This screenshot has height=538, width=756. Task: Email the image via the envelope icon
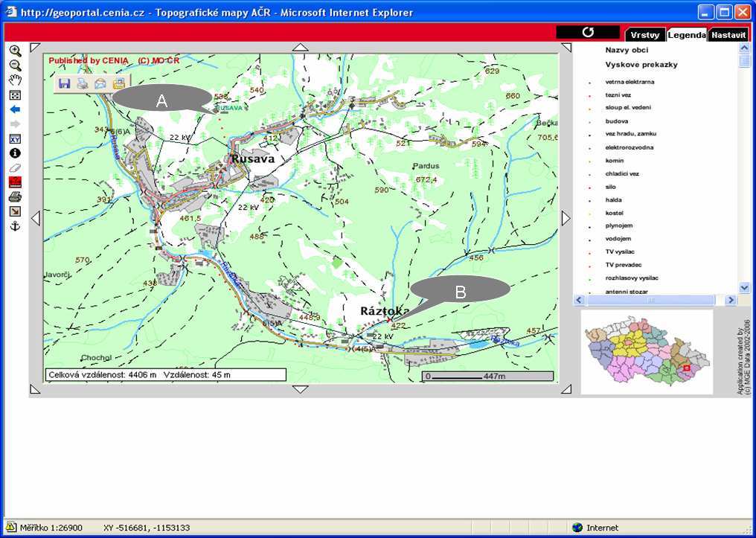(x=100, y=83)
